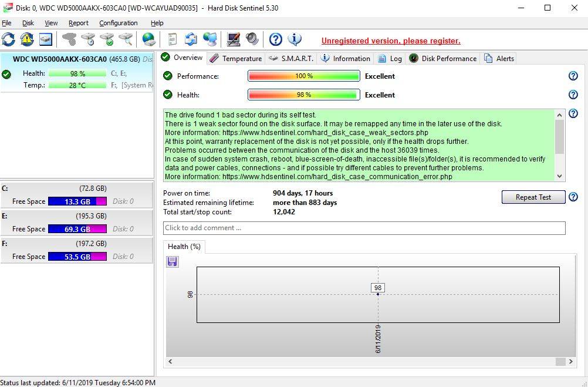Click the disk panel view toolbar icon
The width and height of the screenshot is (588, 387).
click(x=45, y=39)
